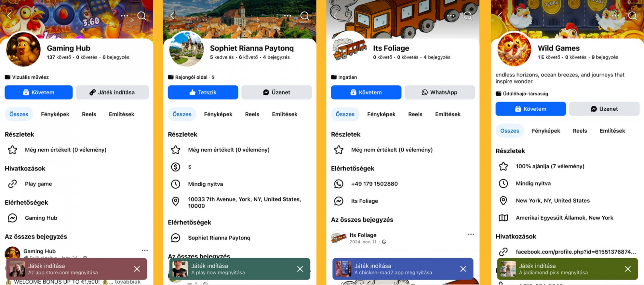Image resolution: width=644 pixels, height=285 pixels.
Task: Expand WELCOME BONUS post with továbbiak
Action: (x=128, y=282)
